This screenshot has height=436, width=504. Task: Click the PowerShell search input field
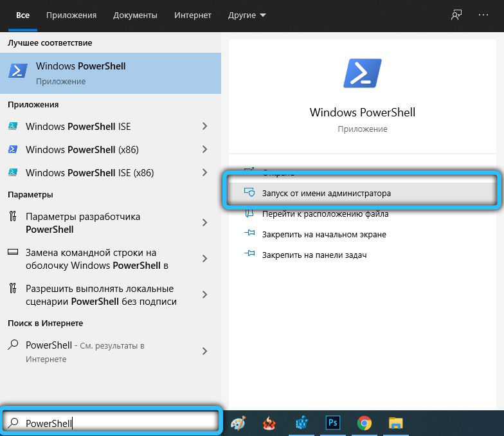[111, 423]
